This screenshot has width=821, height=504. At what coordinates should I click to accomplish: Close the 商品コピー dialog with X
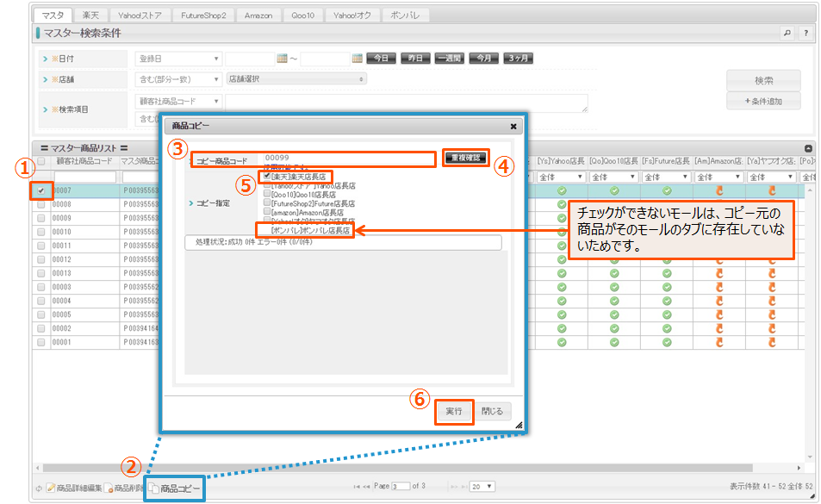pyautogui.click(x=513, y=126)
